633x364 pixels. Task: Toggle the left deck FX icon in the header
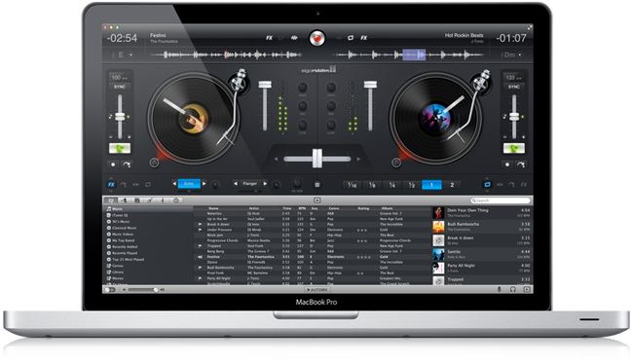tap(269, 38)
